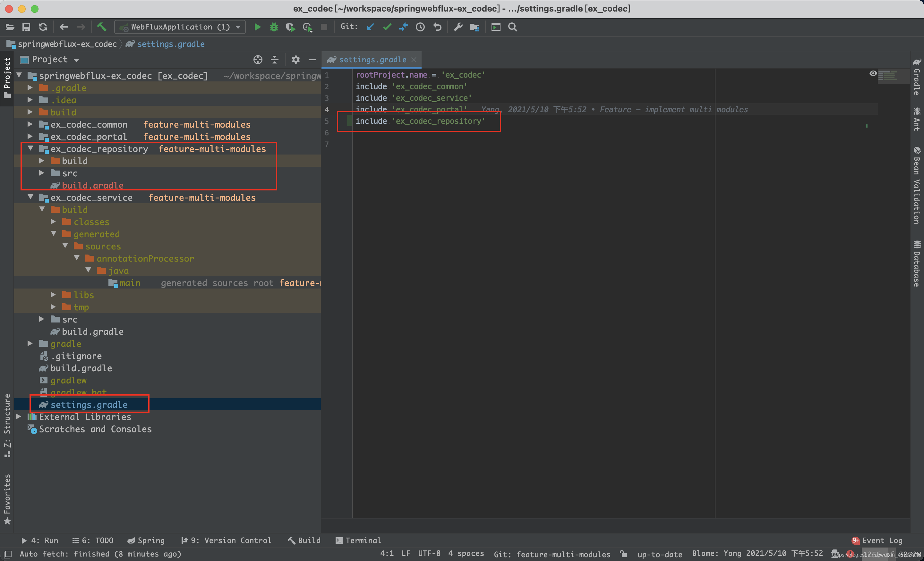Viewport: 924px width, 561px height.
Task: Toggle the read-only lock icon in status bar
Action: click(623, 554)
